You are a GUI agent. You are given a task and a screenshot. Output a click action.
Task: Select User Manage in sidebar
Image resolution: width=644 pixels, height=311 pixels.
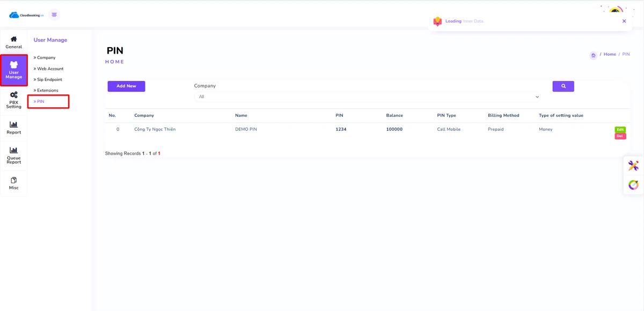pos(14,70)
